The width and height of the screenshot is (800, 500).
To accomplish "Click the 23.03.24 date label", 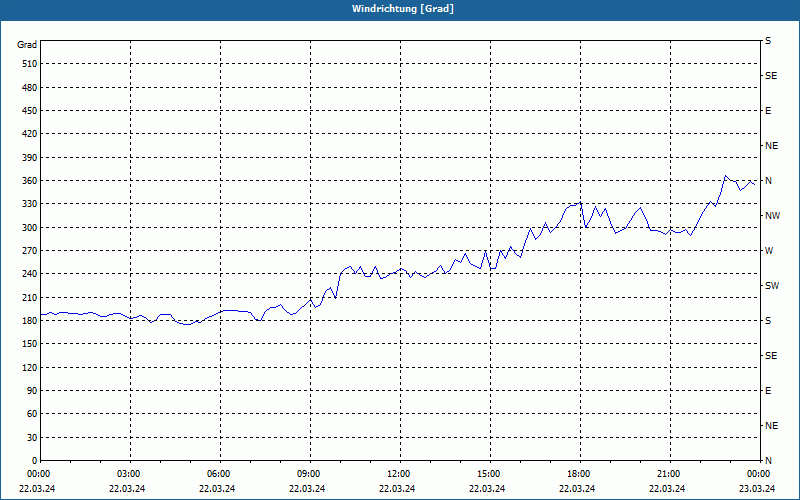I will point(757,488).
